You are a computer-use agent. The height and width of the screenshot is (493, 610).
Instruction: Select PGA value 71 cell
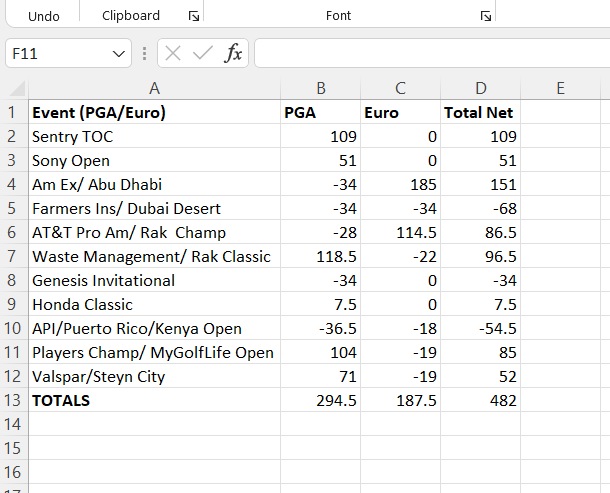321,376
